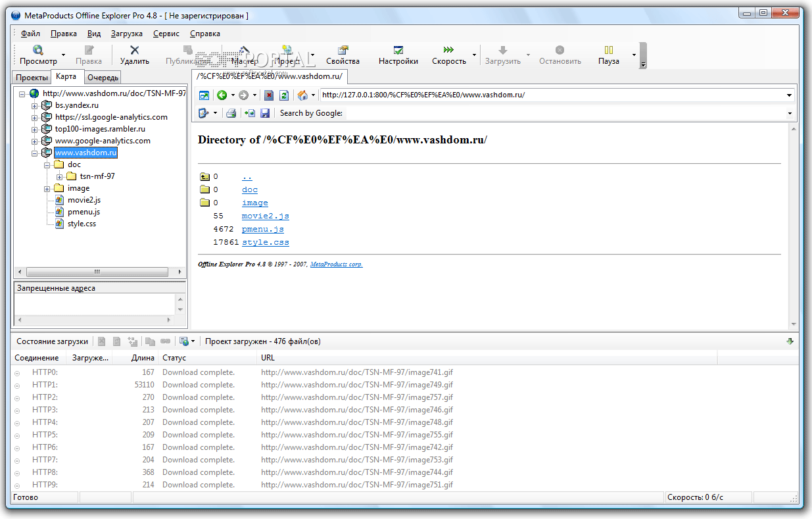Click the Удалить (Delete) toolbar icon
Image resolution: width=812 pixels, height=519 pixels.
[134, 55]
